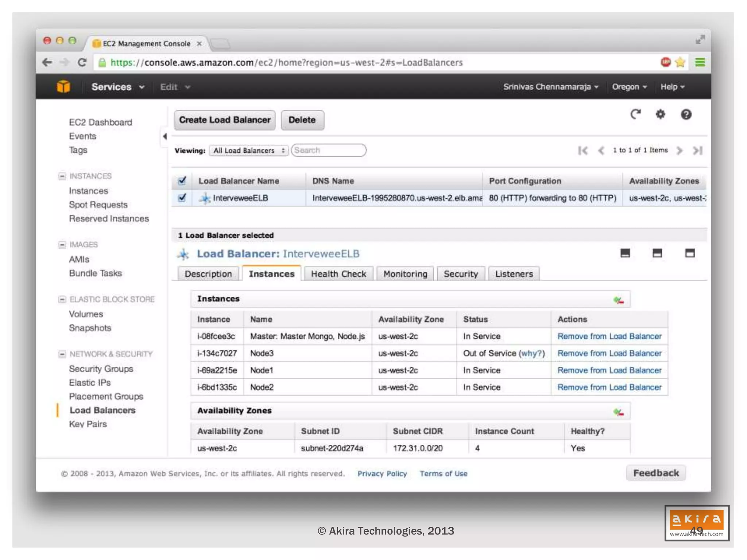Focus the load balancer Search field
The image size is (747, 560).
click(329, 150)
